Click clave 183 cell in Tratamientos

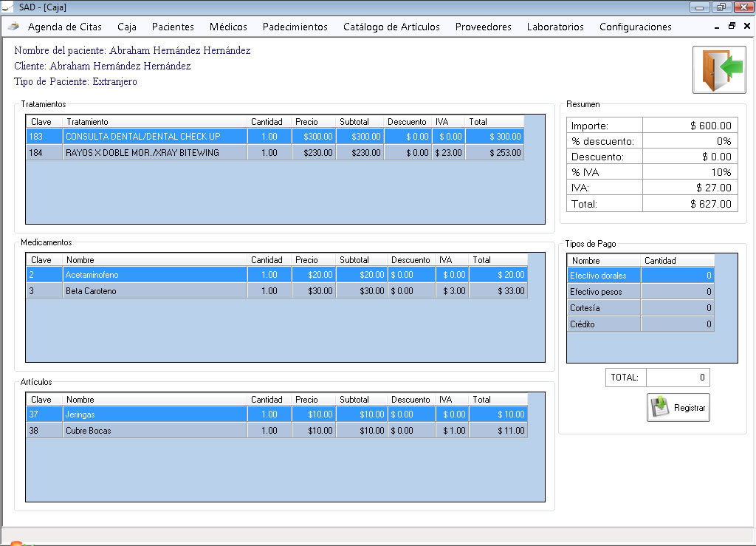(x=44, y=137)
